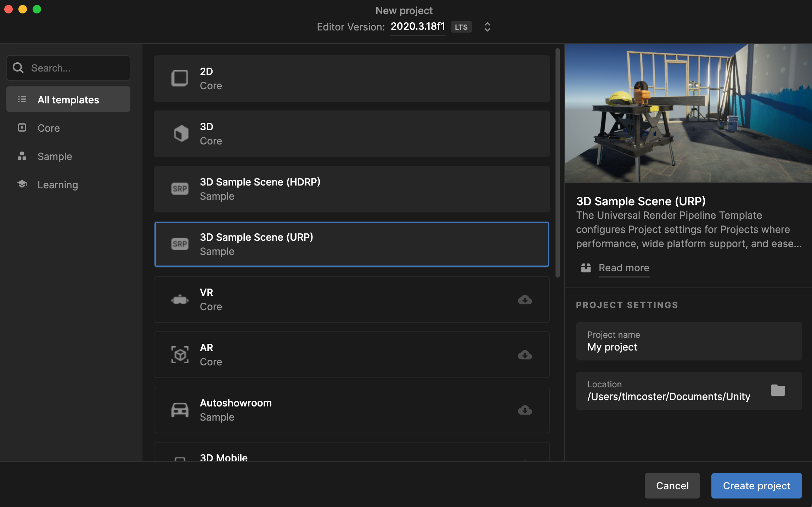This screenshot has height=507, width=812.
Task: Switch to the Core templates category
Action: [x=49, y=128]
